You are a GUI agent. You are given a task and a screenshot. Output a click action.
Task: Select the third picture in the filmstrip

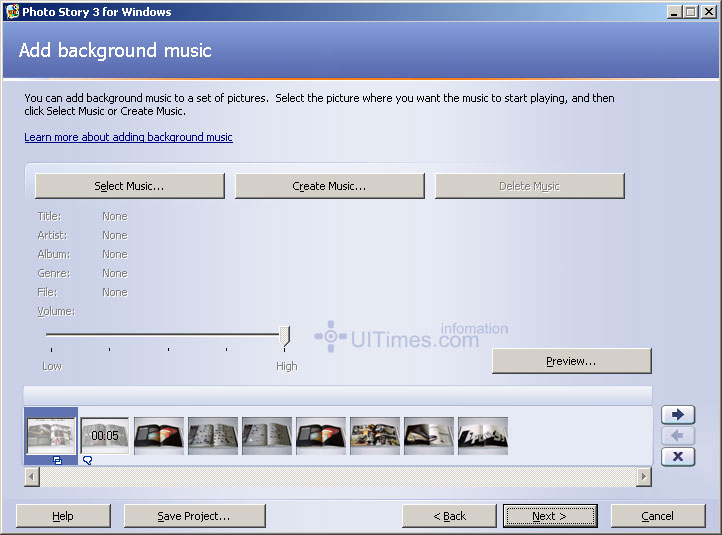tap(159, 436)
